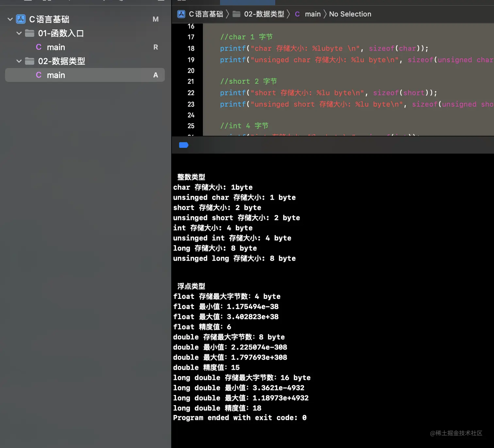
Task: Open the main file breadcrumb menu
Action: point(313,14)
